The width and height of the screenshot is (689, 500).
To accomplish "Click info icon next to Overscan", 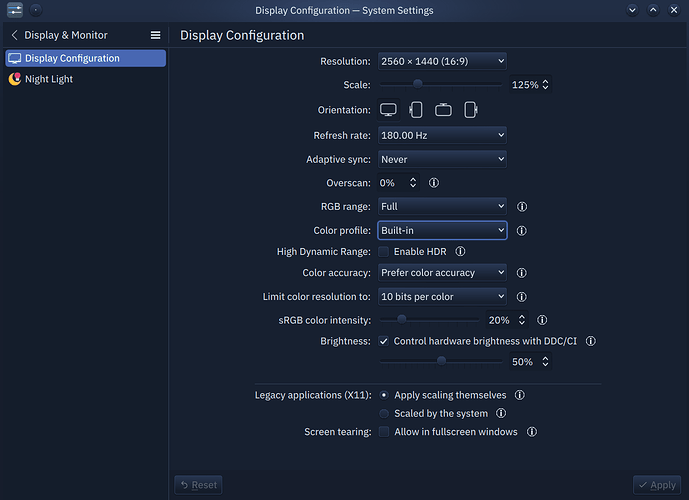I will coord(434,183).
